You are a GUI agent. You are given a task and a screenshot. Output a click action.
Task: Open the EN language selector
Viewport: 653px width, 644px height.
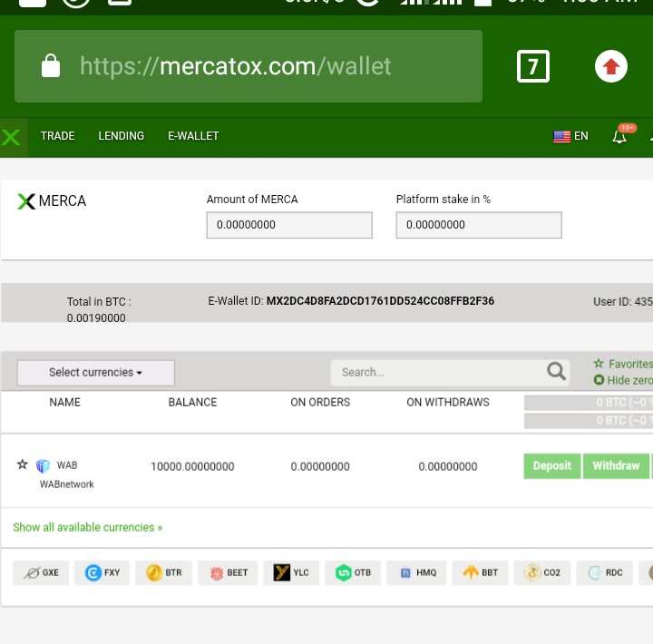click(570, 136)
